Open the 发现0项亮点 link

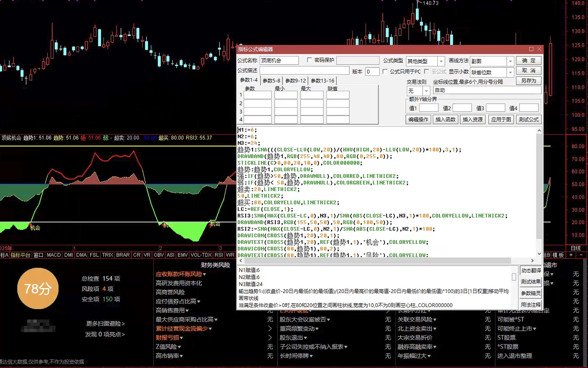point(105,334)
